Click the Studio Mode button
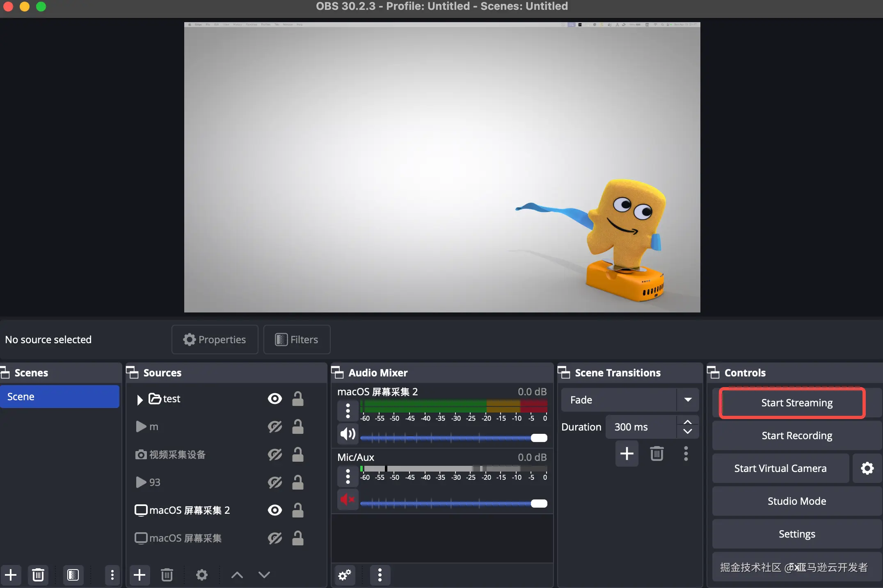This screenshot has width=883, height=588. [796, 501]
